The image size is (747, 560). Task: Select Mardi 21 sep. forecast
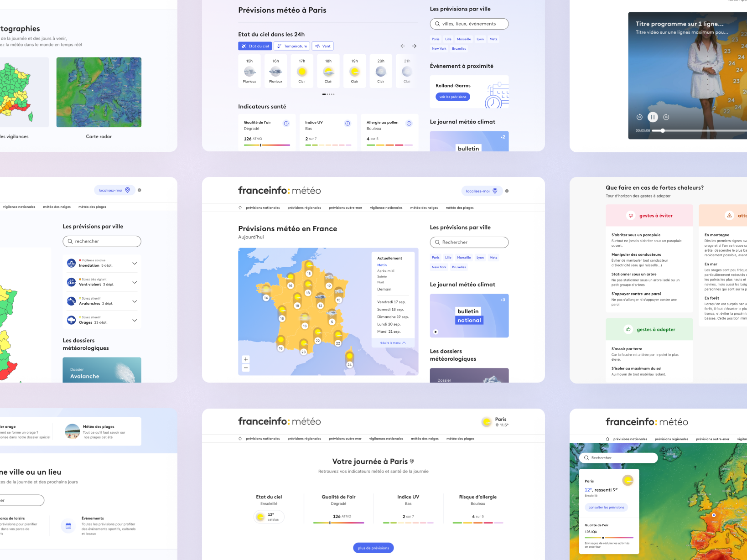coord(389,332)
